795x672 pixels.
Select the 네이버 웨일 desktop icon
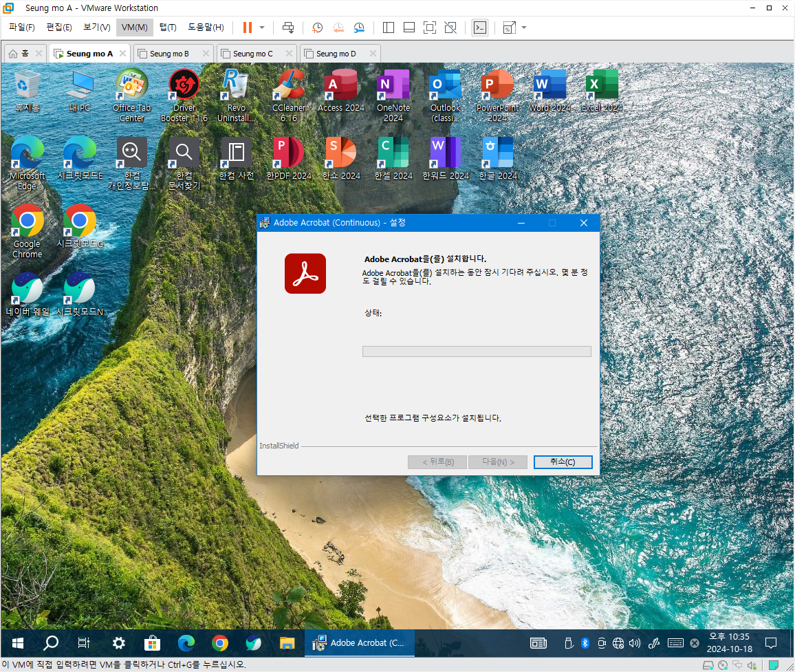28,294
